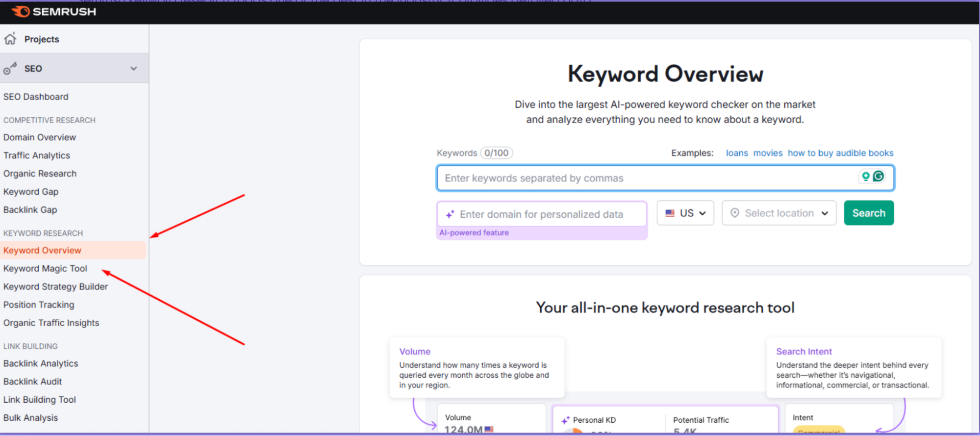Open Keyword Gap

[31, 192]
